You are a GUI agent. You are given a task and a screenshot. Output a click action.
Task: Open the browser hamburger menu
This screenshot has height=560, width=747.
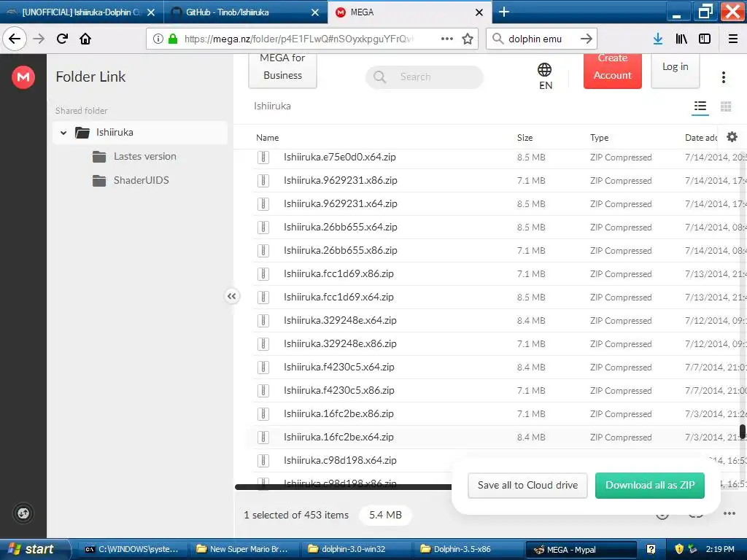coord(733,39)
